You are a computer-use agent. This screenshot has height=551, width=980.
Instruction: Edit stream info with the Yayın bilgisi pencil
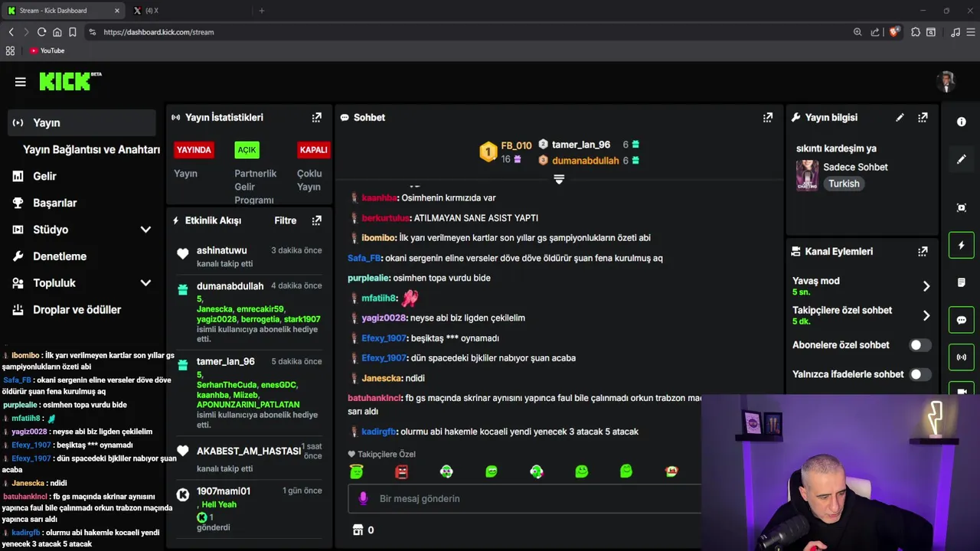[900, 117]
